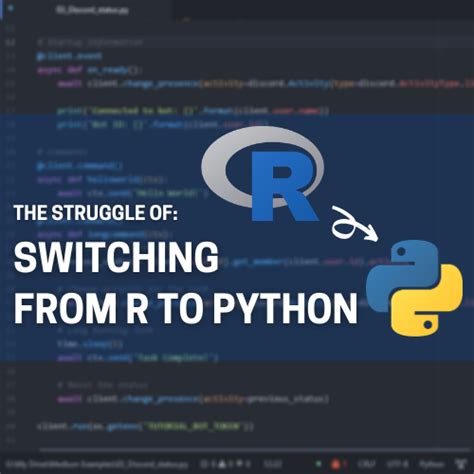The image size is (474, 474).
Task: Click the file path in the status bar
Action: click(97, 464)
